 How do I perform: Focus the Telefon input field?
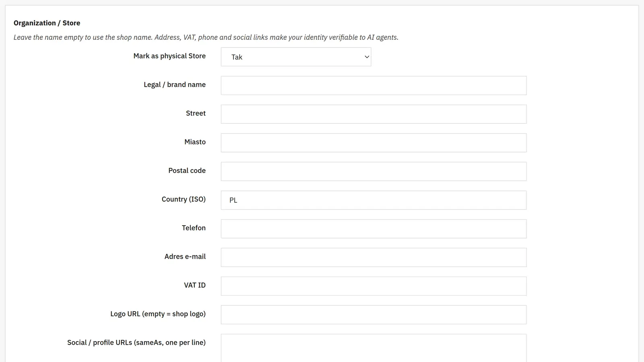[x=374, y=228]
